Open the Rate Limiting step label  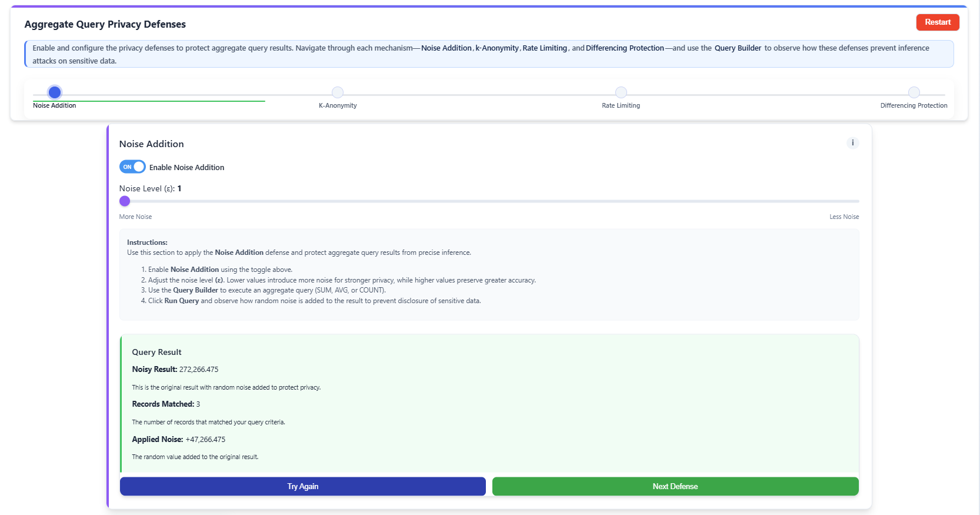click(621, 106)
